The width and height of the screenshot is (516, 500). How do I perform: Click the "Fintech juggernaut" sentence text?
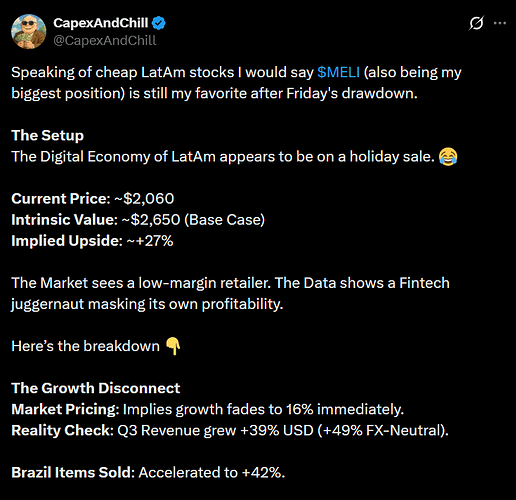tap(230, 293)
